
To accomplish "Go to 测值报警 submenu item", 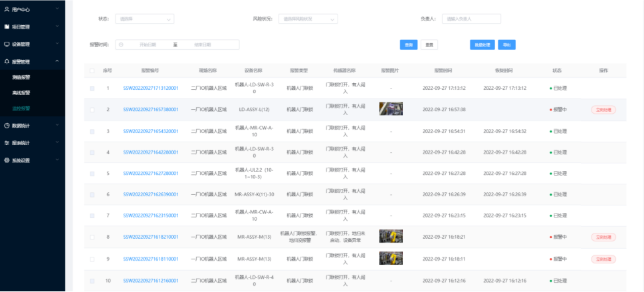I will tap(21, 77).
